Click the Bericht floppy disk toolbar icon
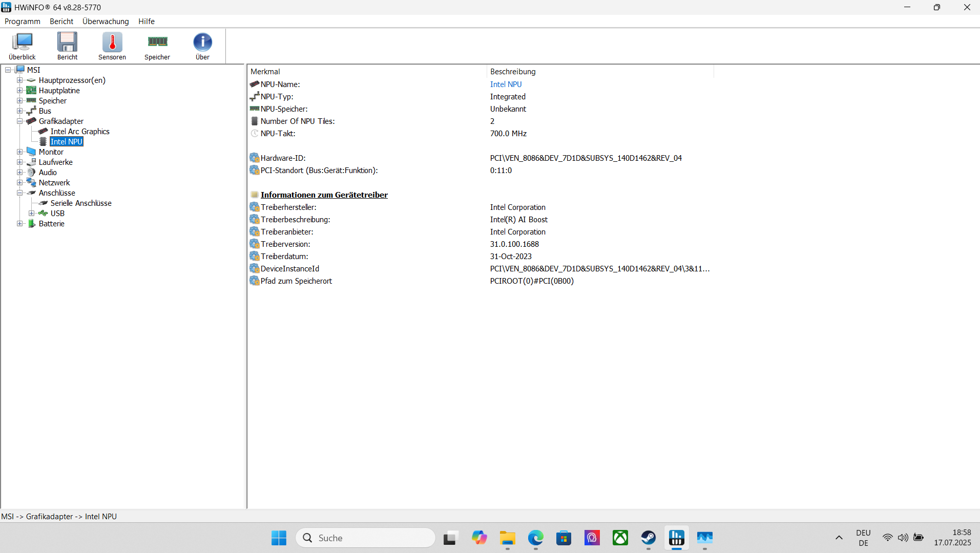This screenshot has height=553, width=980. tap(67, 46)
